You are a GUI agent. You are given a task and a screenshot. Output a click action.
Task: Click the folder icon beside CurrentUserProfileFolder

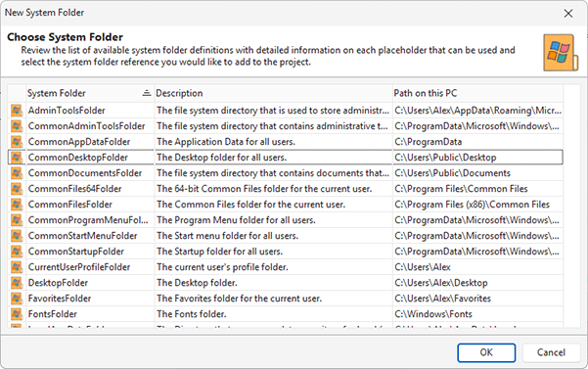pyautogui.click(x=17, y=267)
